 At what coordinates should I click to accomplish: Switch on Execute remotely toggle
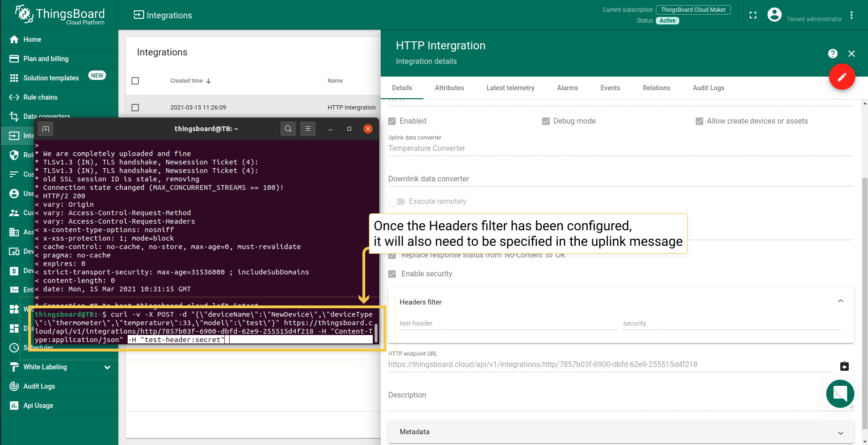[397, 202]
